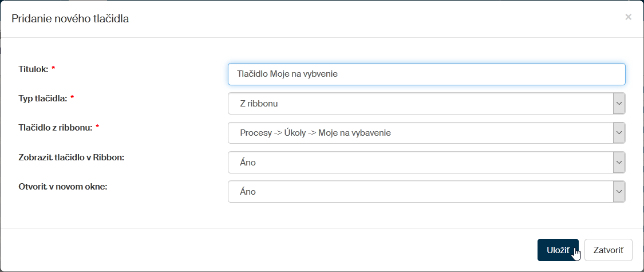This screenshot has height=272, width=644.
Task: Click the Zatvoriť button
Action: coord(608,250)
